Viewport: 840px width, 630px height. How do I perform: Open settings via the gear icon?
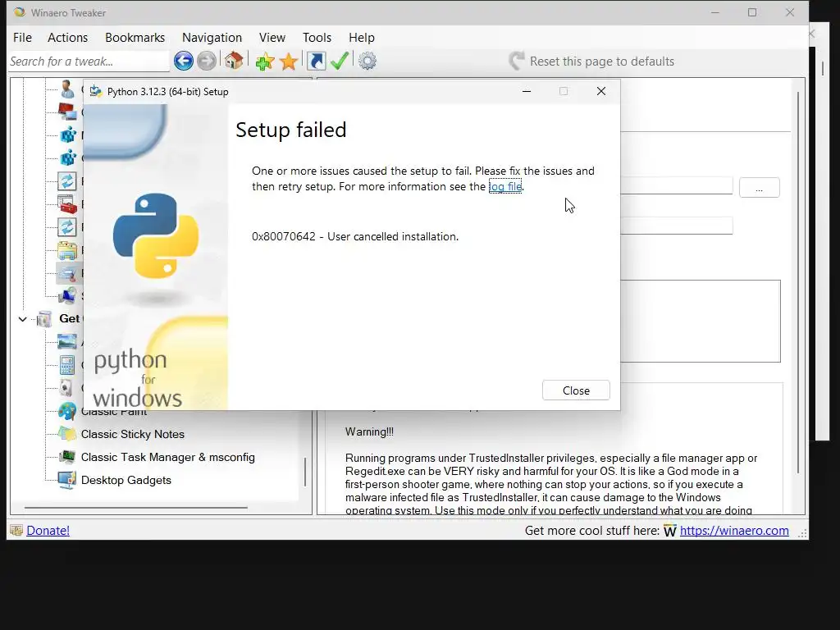(367, 61)
